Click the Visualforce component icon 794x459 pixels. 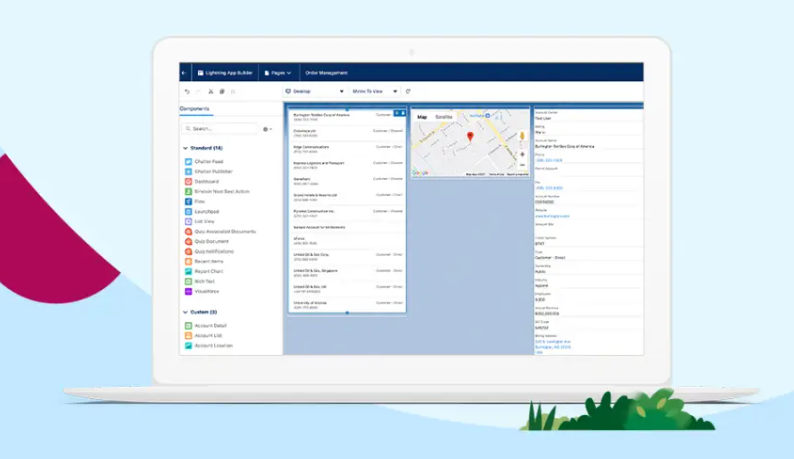click(188, 291)
